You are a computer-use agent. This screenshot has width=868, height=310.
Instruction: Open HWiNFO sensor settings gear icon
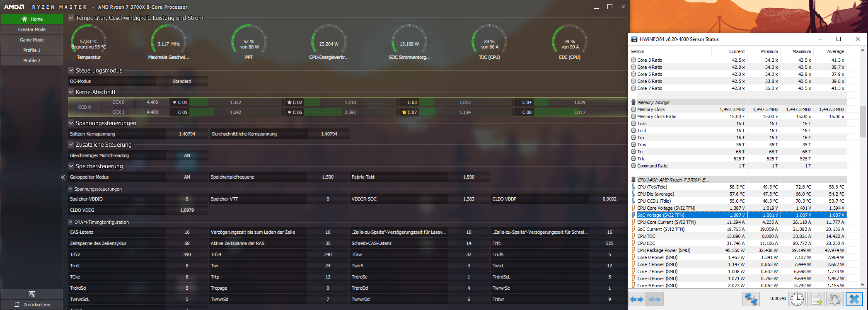(x=834, y=299)
